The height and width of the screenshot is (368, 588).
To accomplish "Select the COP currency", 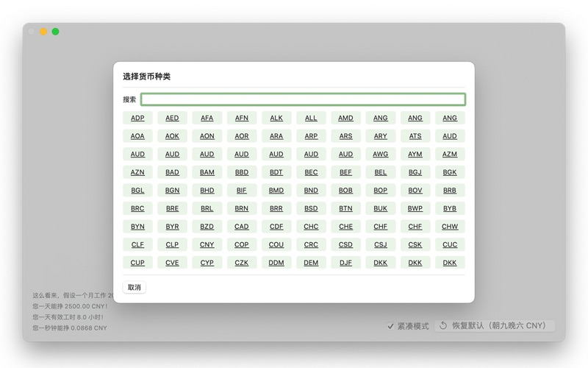I will pyautogui.click(x=242, y=244).
